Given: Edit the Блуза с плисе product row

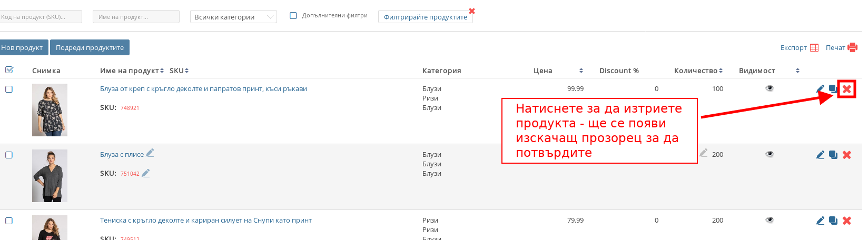Looking at the screenshot, I should coord(820,155).
